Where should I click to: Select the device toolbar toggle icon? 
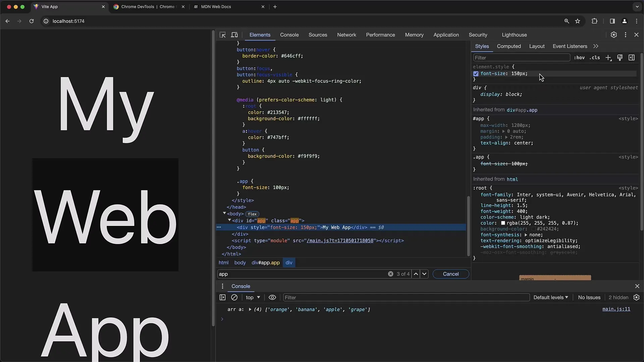[x=234, y=35]
